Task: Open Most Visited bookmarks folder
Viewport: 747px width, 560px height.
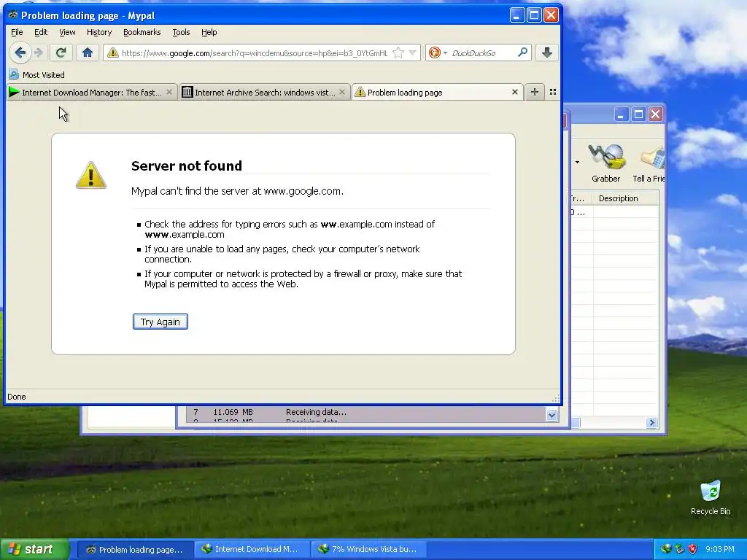Action: (37, 75)
